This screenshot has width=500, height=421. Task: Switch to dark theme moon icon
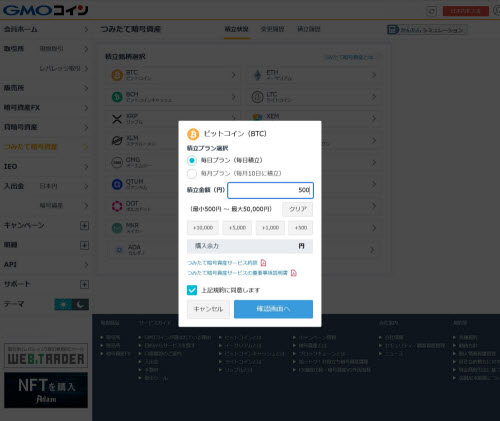click(80, 304)
